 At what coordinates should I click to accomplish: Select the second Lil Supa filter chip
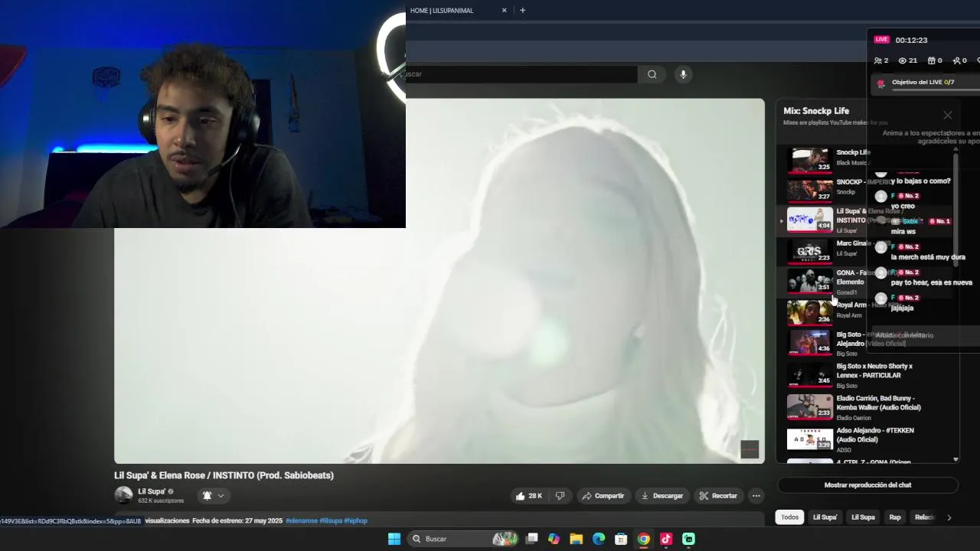click(x=863, y=517)
